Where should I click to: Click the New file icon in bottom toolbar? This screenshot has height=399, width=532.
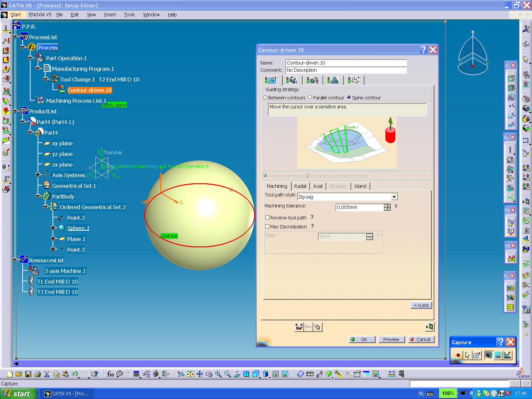[10, 374]
